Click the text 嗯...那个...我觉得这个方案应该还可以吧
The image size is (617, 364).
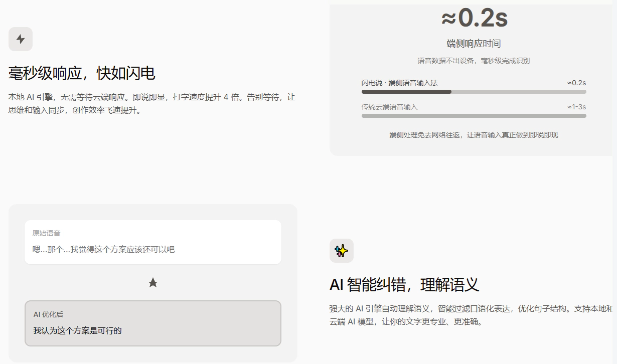coord(104,249)
